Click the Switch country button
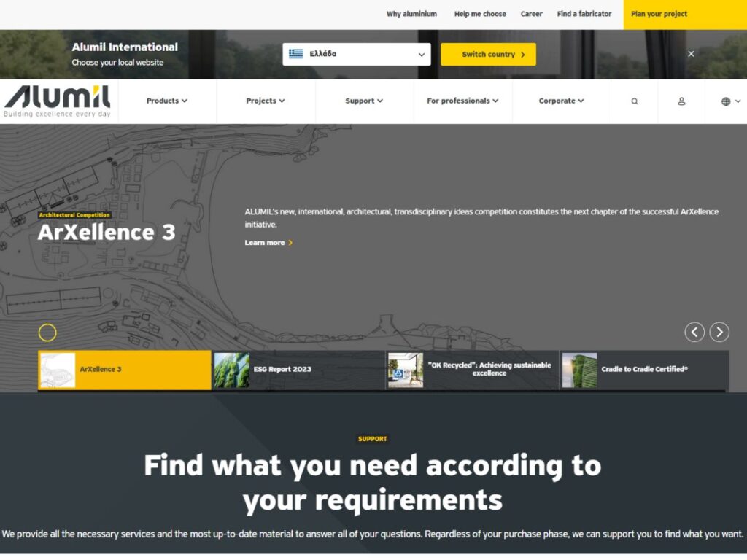 tap(488, 54)
